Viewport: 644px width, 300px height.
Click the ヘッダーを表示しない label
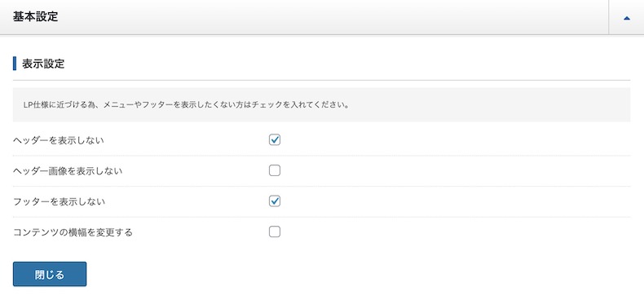(59, 140)
